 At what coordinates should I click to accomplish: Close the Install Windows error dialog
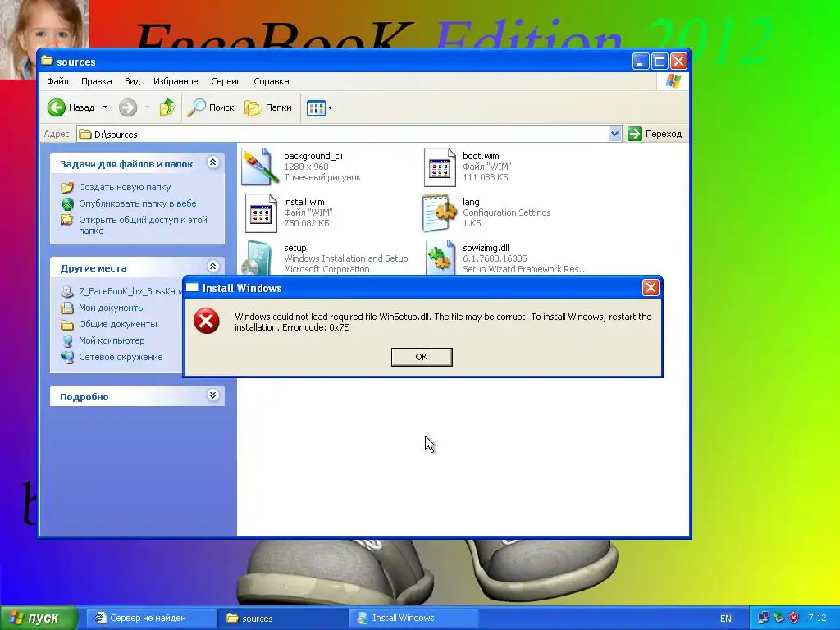point(651,288)
